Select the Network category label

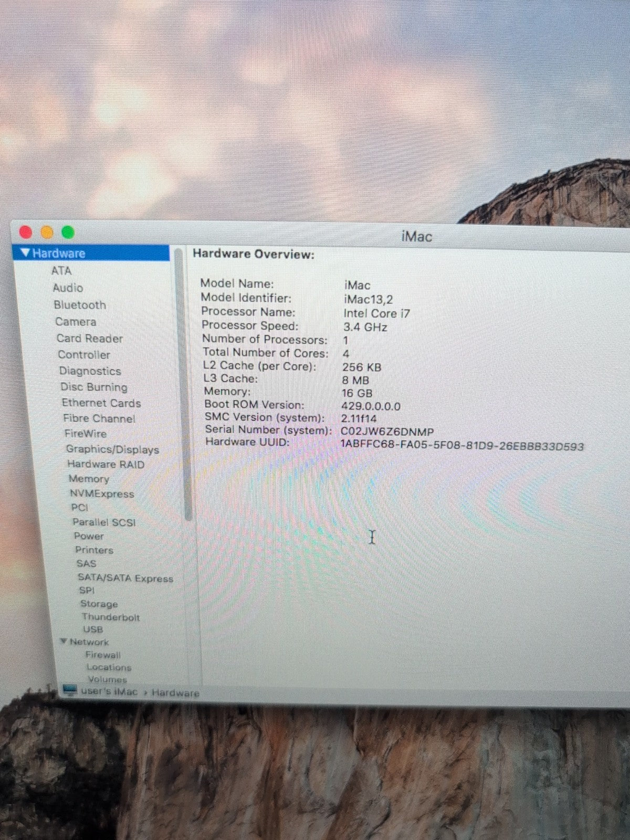point(89,642)
